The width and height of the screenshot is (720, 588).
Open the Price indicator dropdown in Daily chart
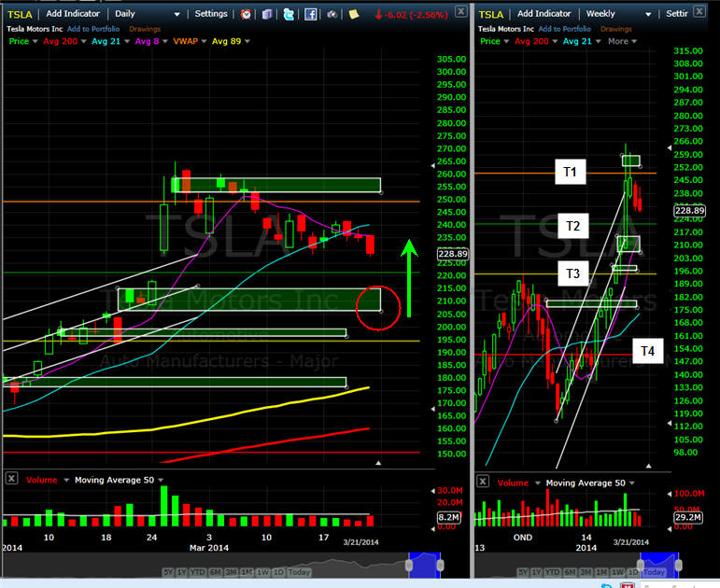(35, 41)
